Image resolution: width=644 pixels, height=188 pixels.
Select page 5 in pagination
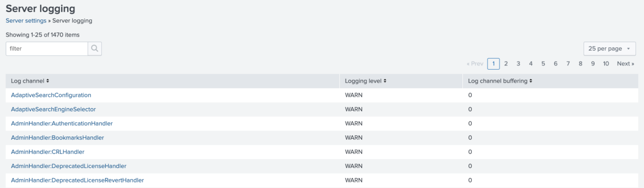543,64
